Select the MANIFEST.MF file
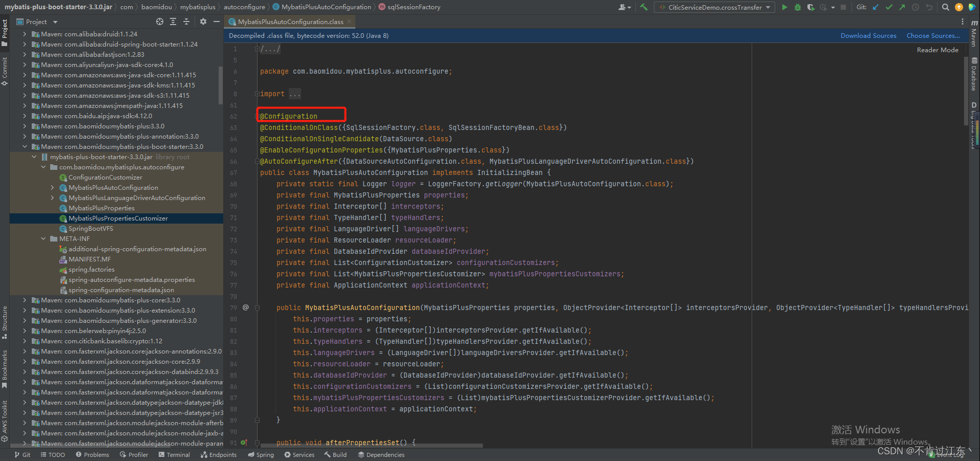Screen dimensions: 980x461 pyautogui.click(x=90, y=259)
